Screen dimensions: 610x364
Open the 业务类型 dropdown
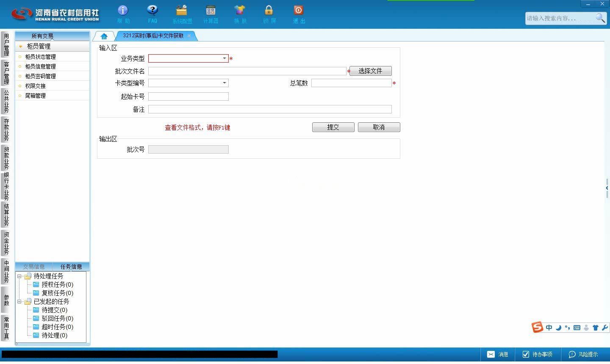click(x=225, y=58)
